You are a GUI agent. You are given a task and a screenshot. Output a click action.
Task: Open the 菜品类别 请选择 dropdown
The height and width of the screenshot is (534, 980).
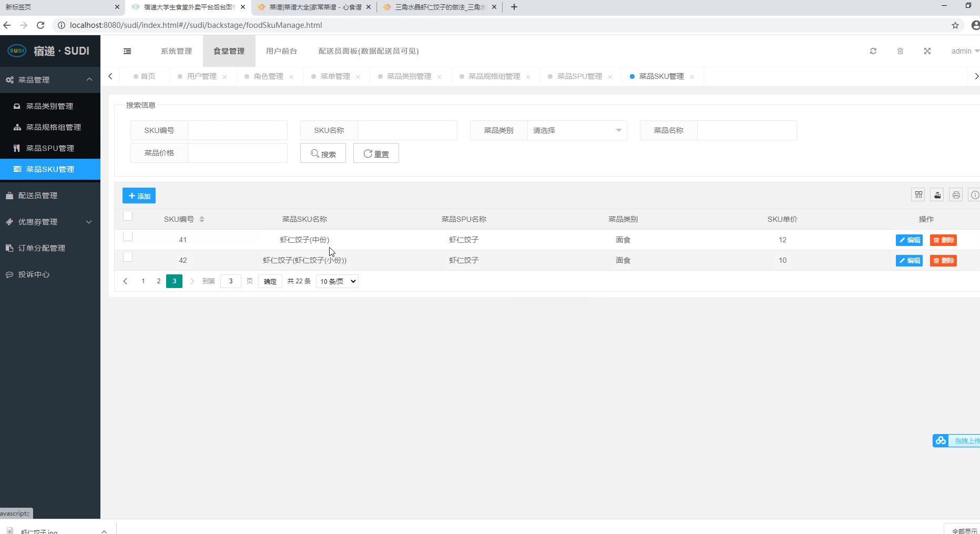(x=577, y=130)
